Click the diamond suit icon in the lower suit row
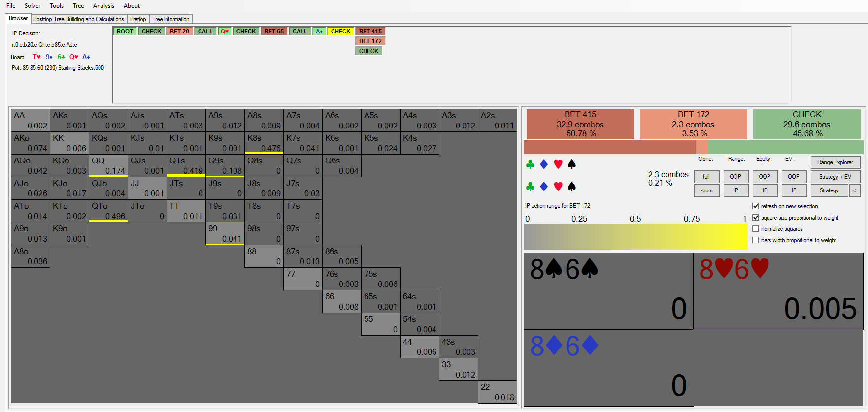The width and height of the screenshot is (868, 412). (544, 187)
